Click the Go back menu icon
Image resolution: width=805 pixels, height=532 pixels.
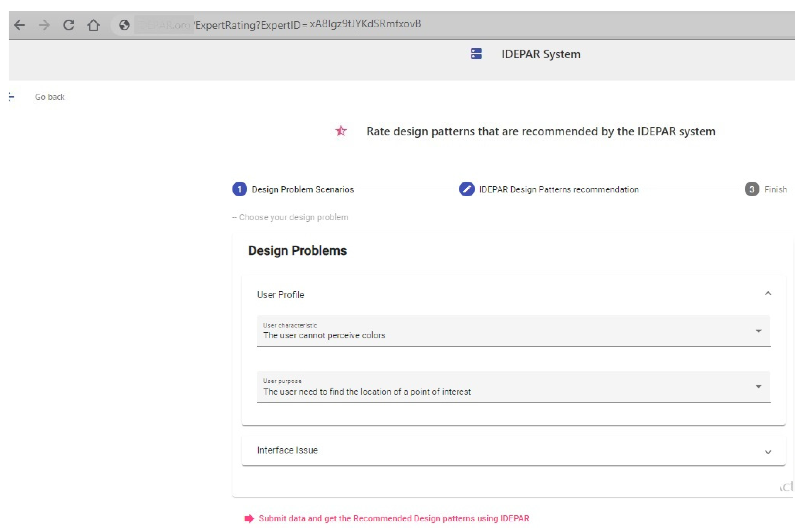pyautogui.click(x=11, y=97)
